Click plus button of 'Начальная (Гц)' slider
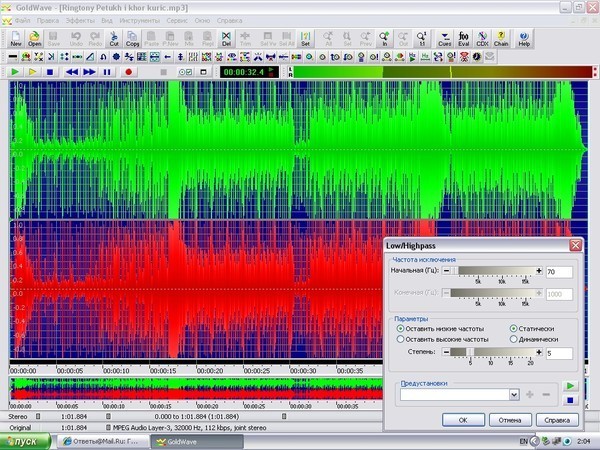This screenshot has height=450, width=600. point(539,271)
